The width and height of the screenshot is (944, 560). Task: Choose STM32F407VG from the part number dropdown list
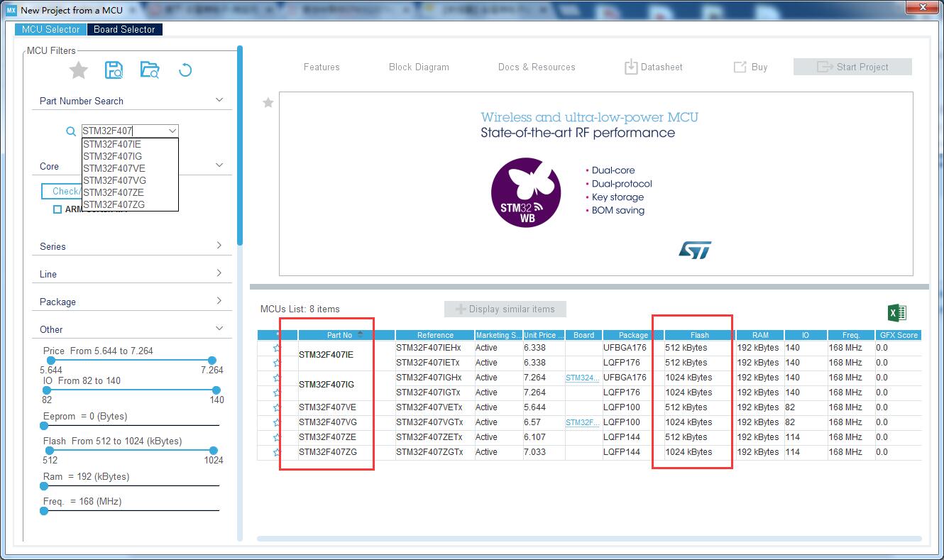114,180
